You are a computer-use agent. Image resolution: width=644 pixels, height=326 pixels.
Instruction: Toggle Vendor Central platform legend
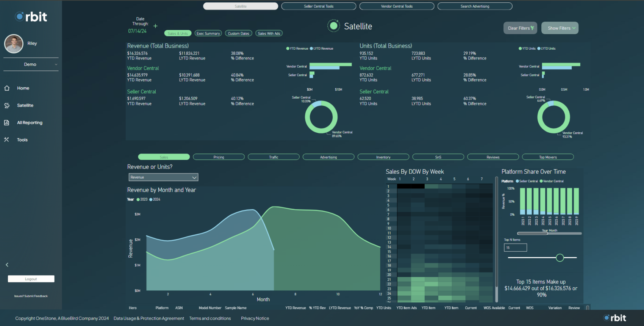(x=552, y=181)
